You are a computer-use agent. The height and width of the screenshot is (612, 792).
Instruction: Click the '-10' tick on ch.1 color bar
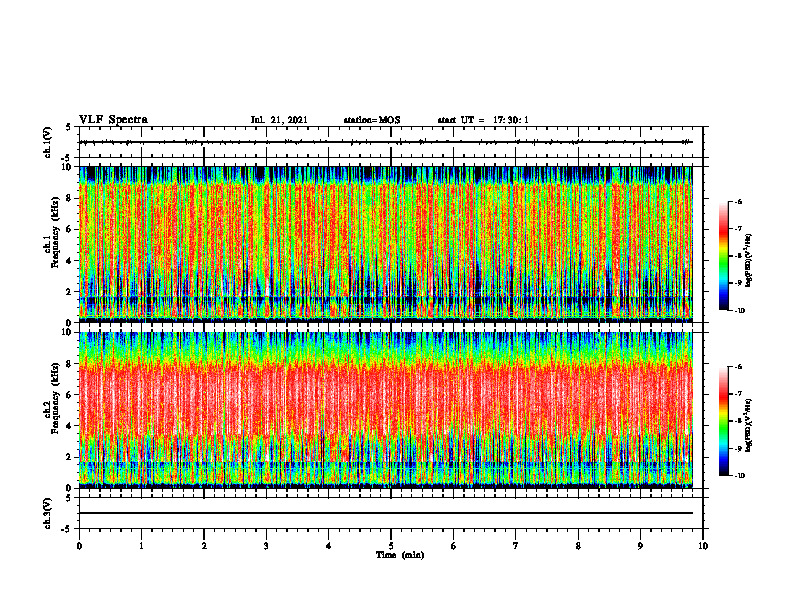[x=740, y=311]
